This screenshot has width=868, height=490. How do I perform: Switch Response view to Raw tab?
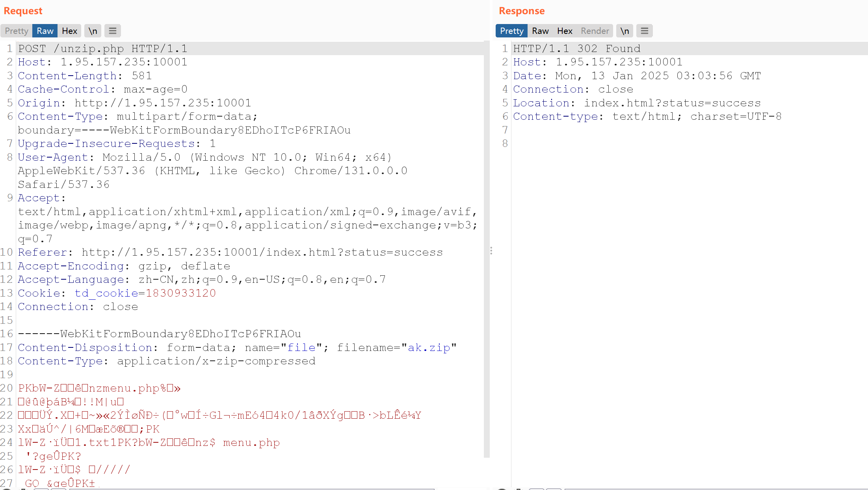click(x=540, y=31)
